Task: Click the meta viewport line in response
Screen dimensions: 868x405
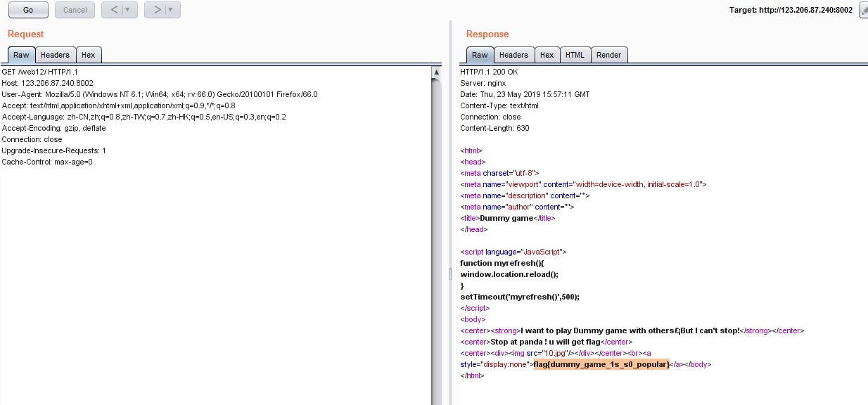Action: coord(583,184)
